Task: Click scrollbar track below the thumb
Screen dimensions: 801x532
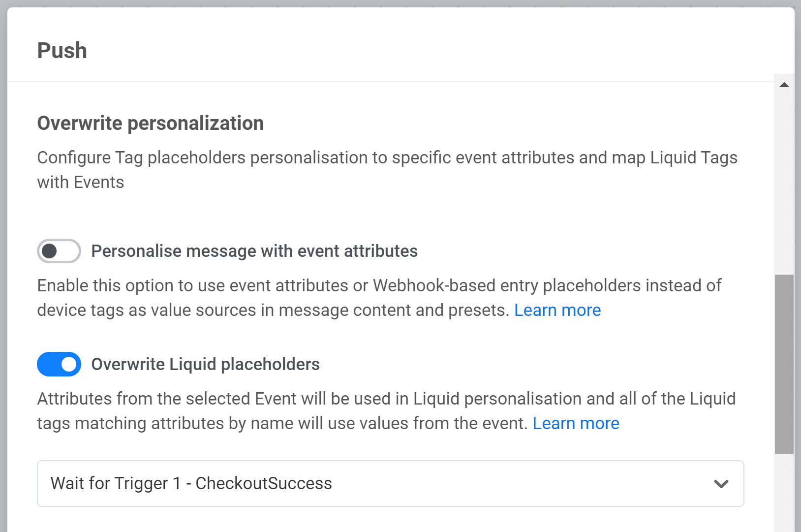Action: click(x=784, y=492)
